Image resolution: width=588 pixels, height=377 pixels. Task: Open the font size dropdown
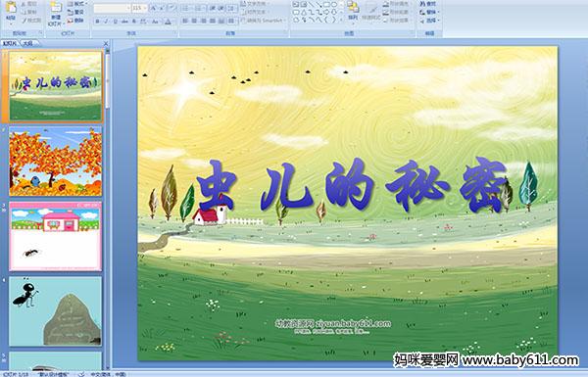coord(145,8)
